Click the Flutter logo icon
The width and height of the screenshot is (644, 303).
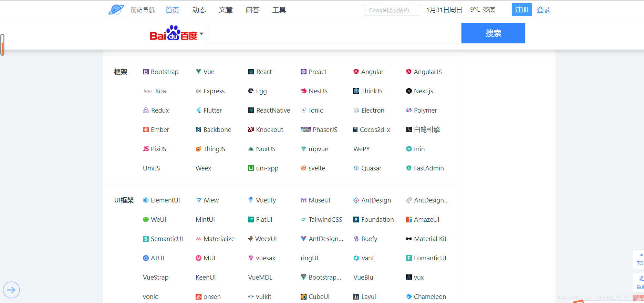(x=198, y=110)
